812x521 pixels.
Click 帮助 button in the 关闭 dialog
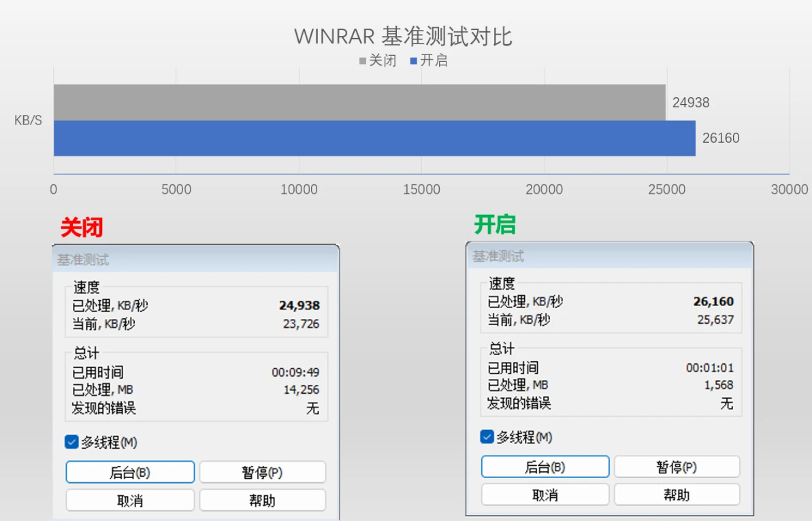[263, 501]
